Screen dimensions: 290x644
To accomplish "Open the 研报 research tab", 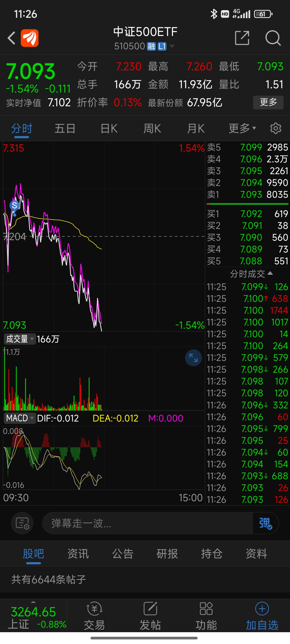I will [167, 554].
